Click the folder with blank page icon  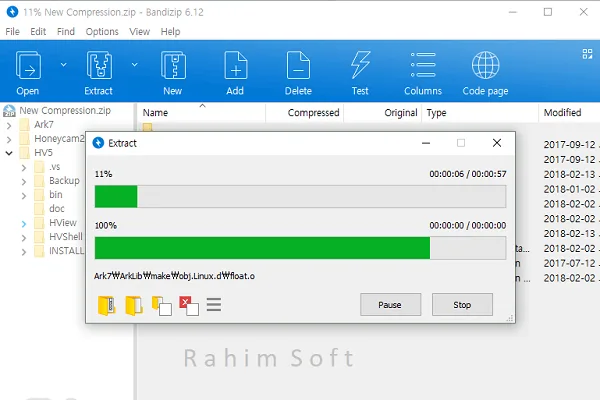[x=161, y=306]
